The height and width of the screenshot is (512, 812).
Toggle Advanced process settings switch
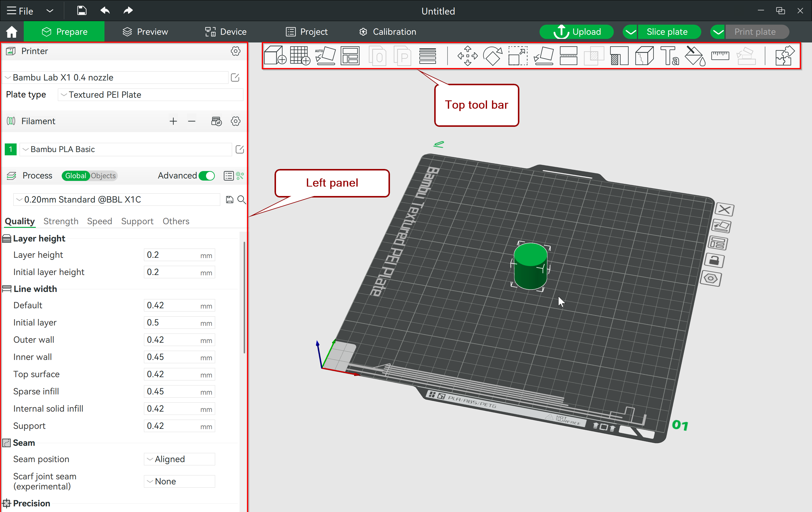(207, 175)
